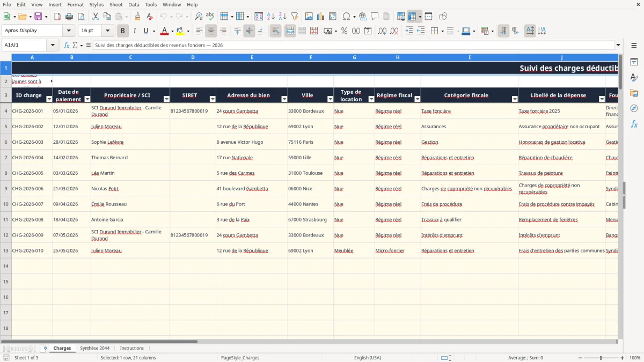Switch to the Synthèse 2044 sheet tab
Image resolution: width=644 pixels, height=362 pixels.
(94, 348)
